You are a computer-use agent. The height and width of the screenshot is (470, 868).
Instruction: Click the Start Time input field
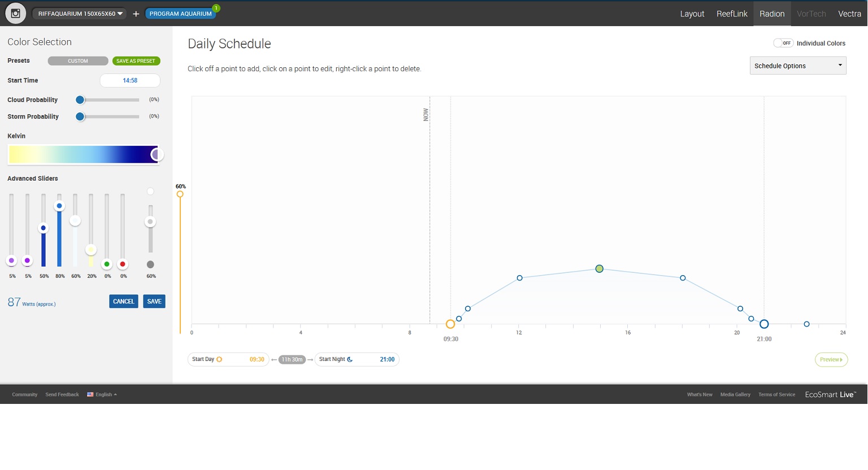point(130,80)
